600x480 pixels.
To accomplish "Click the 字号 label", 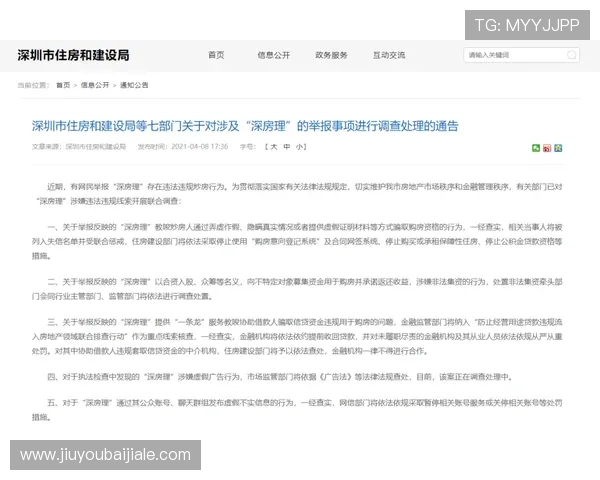I will click(248, 147).
